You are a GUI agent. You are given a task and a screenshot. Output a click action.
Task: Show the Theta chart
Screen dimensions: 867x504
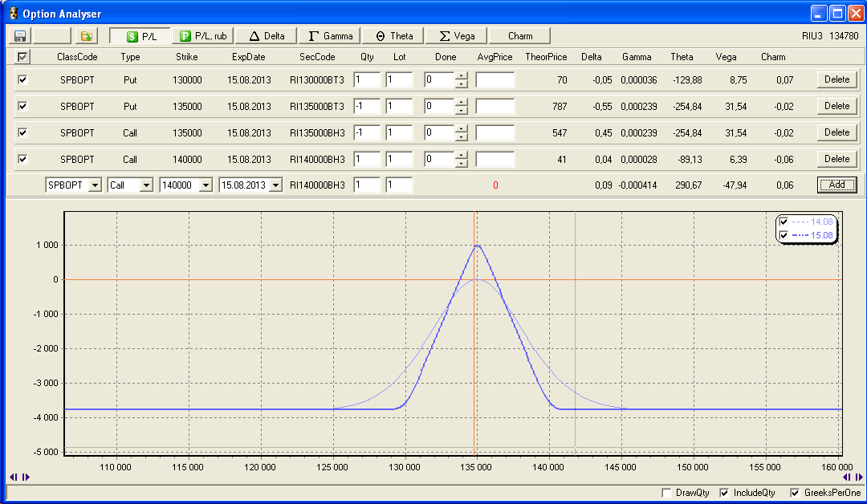[394, 36]
